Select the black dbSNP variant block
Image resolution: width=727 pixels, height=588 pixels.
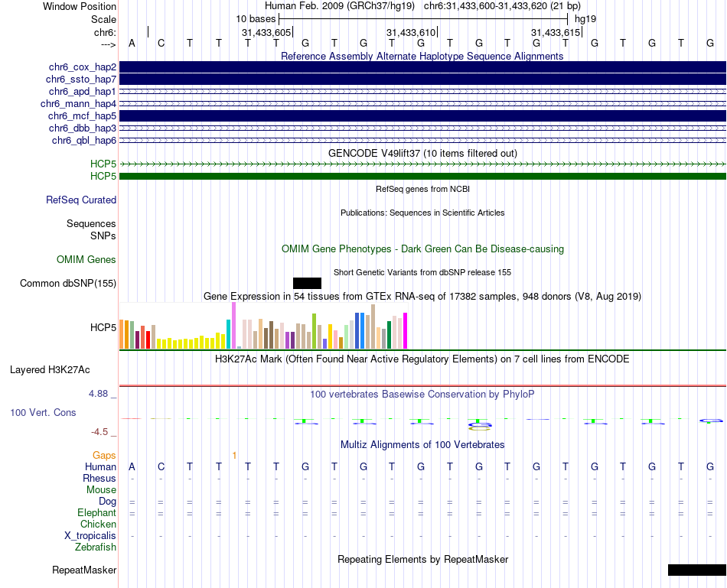pyautogui.click(x=307, y=283)
